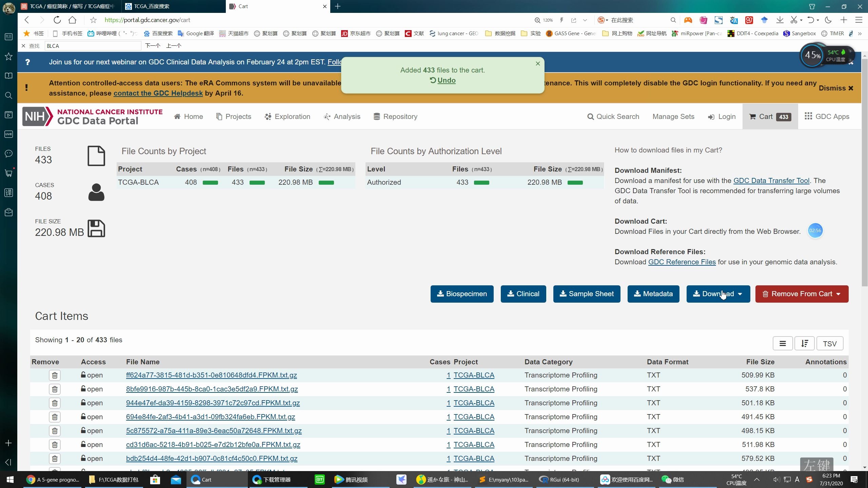Screen dimensions: 868x488
Task: Dismiss the 'Added 433 files' notification
Action: coord(538,63)
